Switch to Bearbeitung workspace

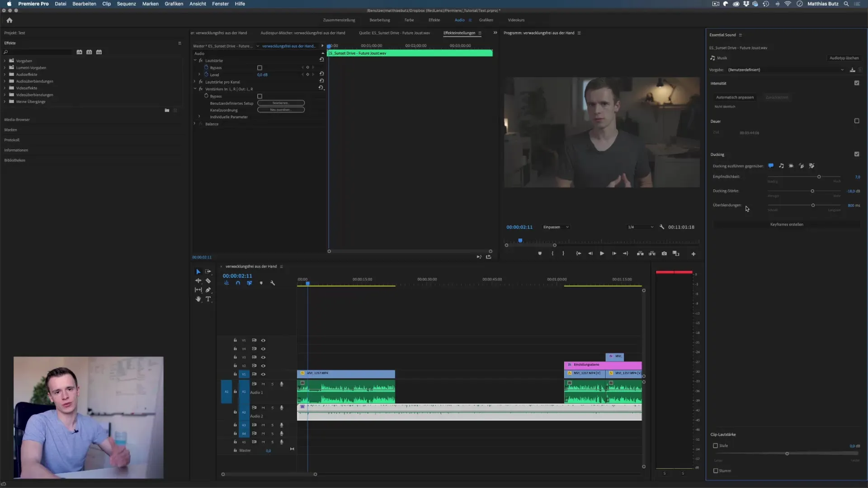pos(380,20)
